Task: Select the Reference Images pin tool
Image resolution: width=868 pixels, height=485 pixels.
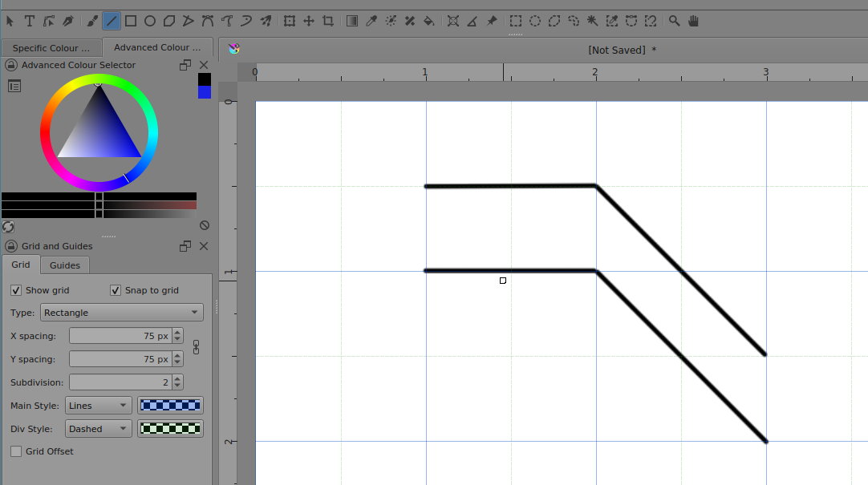Action: pos(492,21)
